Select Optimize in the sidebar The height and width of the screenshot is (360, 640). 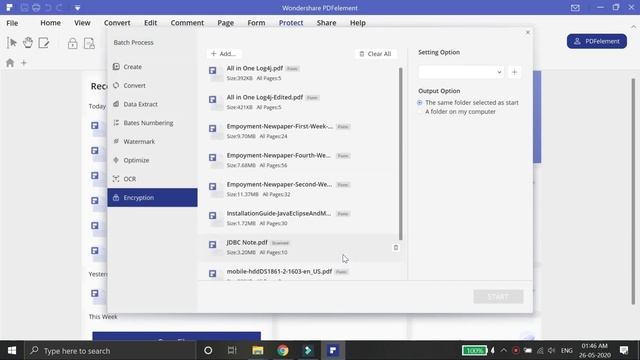152,160
